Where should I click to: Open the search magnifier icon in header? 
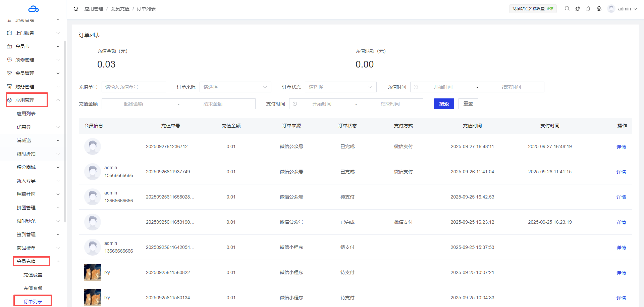coord(567,9)
